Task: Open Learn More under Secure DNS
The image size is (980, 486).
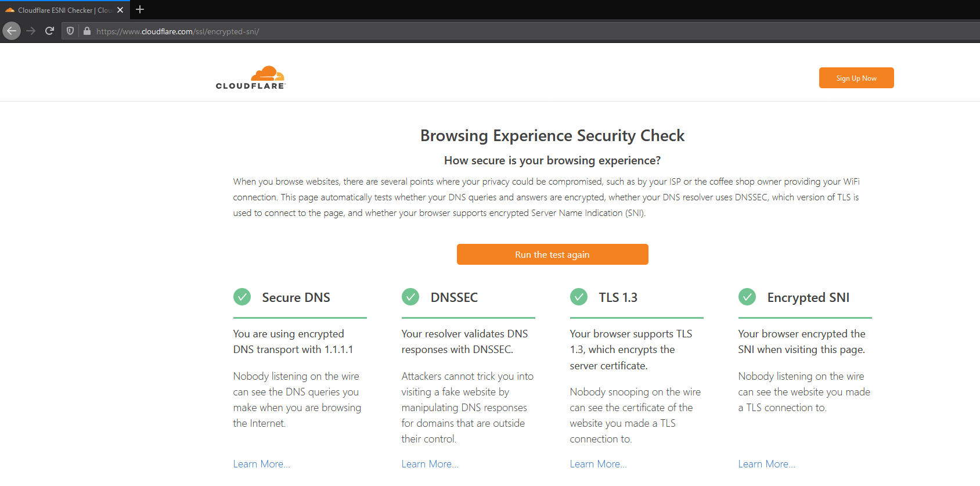Action: tap(261, 464)
